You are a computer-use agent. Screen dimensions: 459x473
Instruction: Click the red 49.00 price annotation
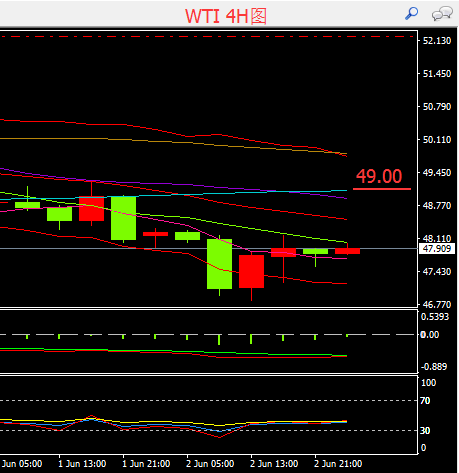(379, 176)
